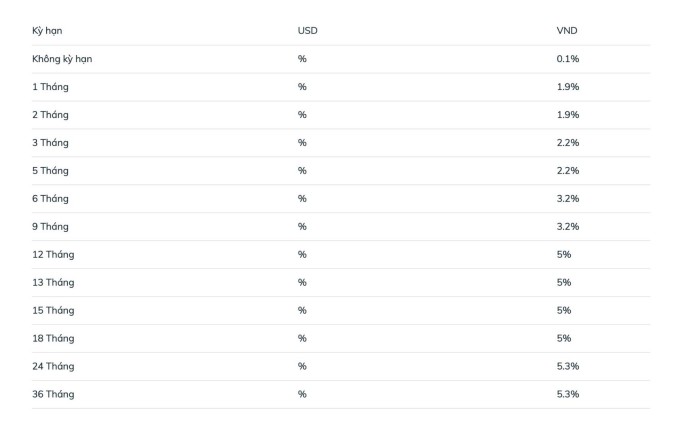Click the VND rate for 5 Tháng
This screenshot has height=423, width=680.
pyautogui.click(x=568, y=171)
